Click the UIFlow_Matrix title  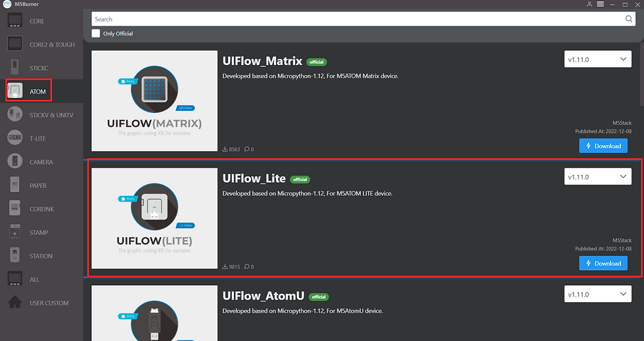262,61
